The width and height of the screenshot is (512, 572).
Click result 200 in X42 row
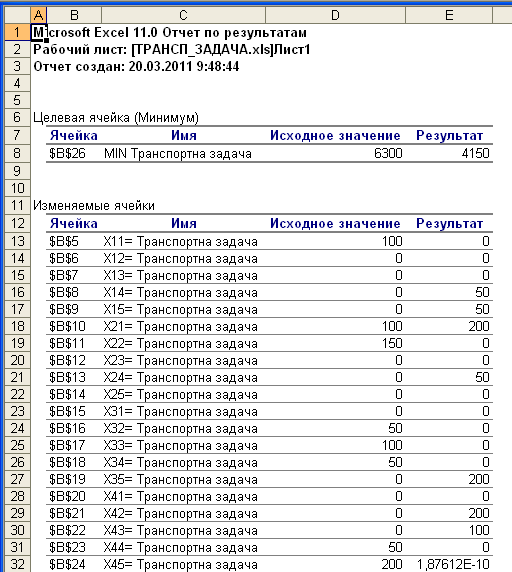coord(479,513)
